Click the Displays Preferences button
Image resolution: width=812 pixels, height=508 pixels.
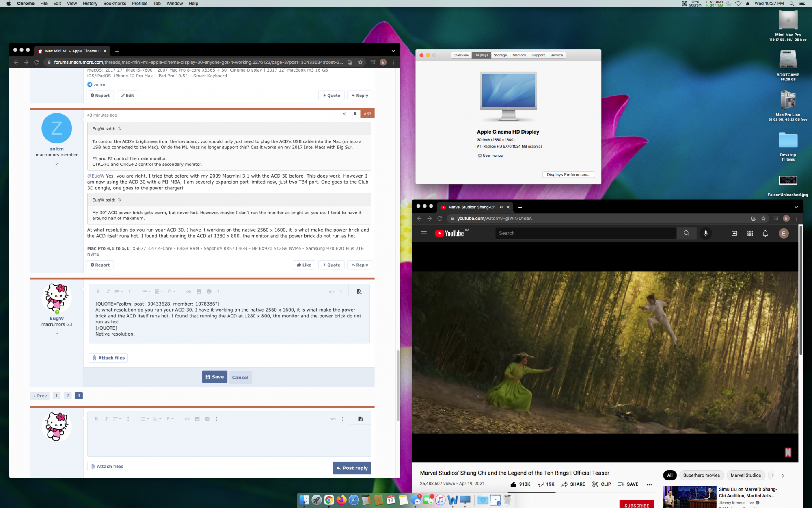pos(568,174)
